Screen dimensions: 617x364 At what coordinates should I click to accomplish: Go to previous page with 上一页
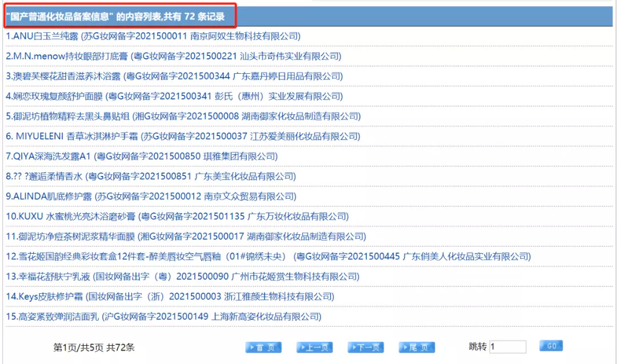tap(315, 347)
